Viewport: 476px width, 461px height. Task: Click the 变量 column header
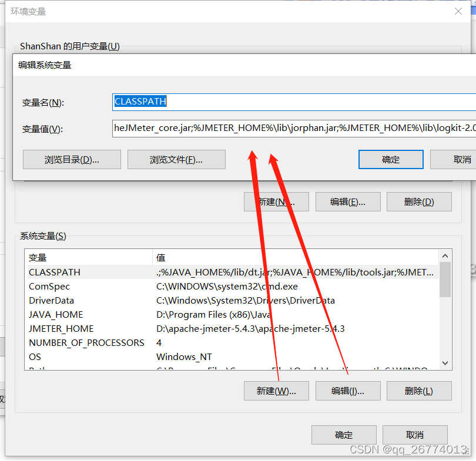point(89,257)
